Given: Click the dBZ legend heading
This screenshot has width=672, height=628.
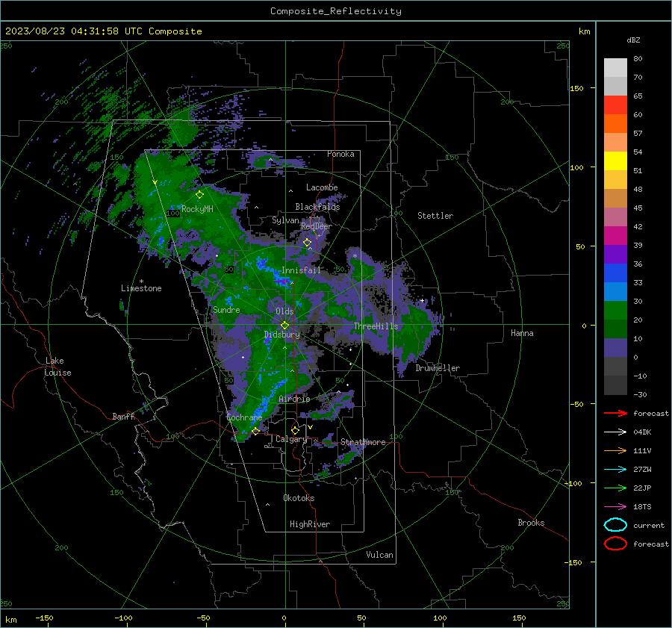Looking at the screenshot, I should pyautogui.click(x=633, y=40).
